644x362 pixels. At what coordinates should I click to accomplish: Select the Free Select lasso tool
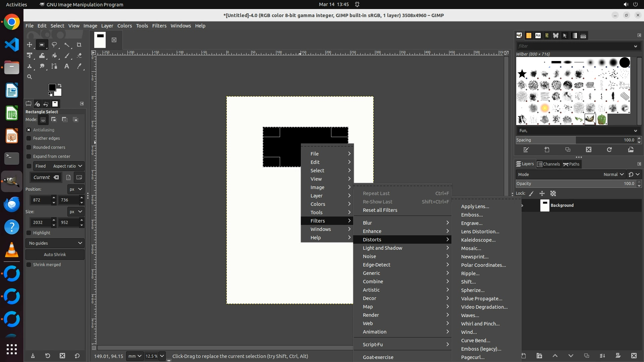pyautogui.click(x=54, y=45)
